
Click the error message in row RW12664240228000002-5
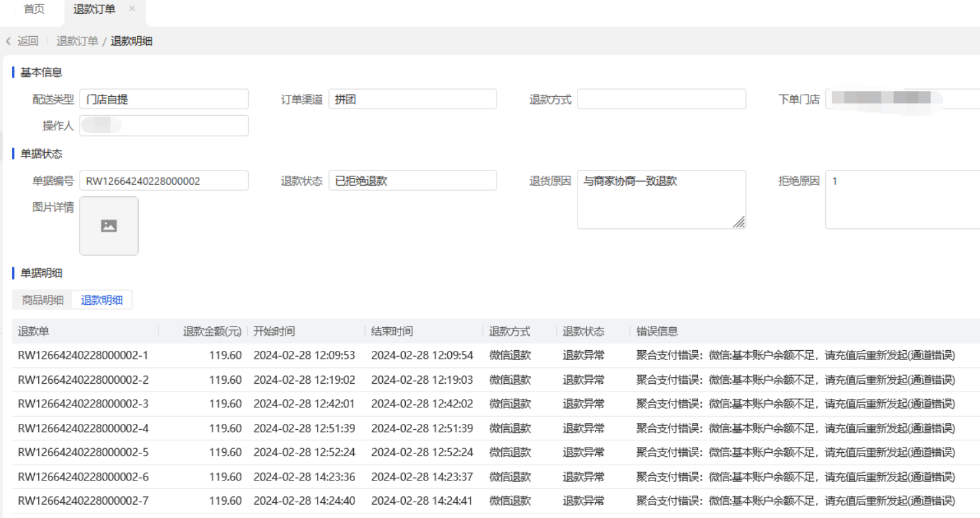[x=796, y=452]
